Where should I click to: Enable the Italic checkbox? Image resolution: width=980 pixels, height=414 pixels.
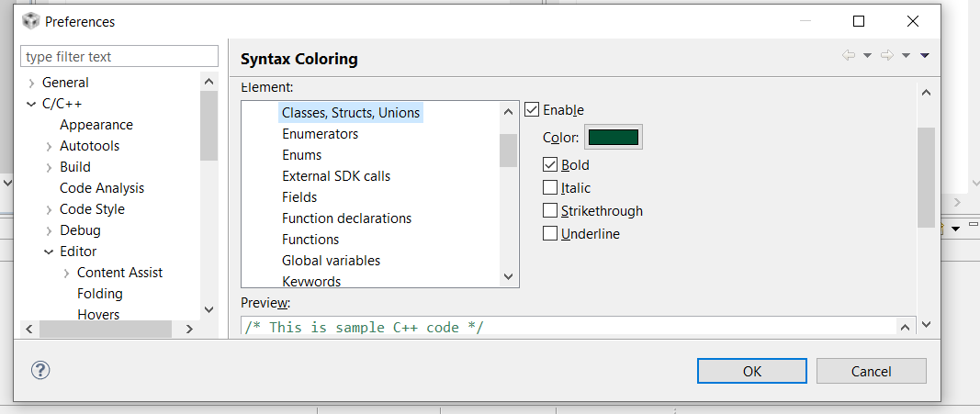(550, 188)
